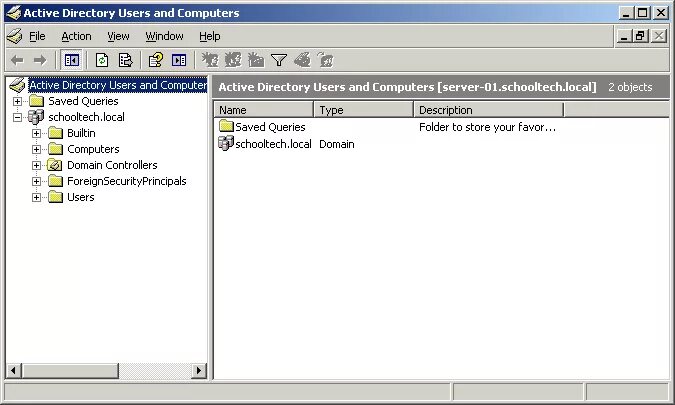Click the Forward arrow toolbar button
The image size is (675, 405).
[40, 60]
